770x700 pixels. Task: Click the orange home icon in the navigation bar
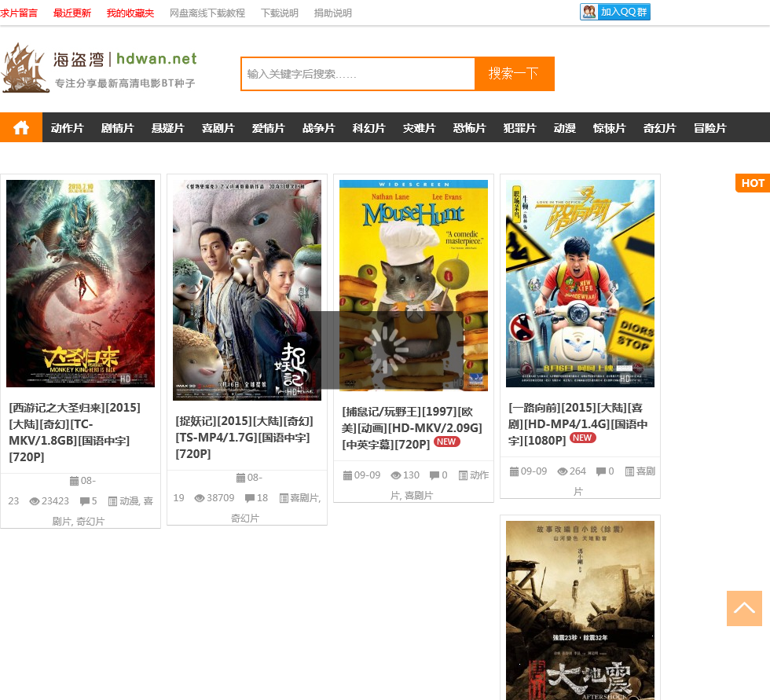pos(21,127)
